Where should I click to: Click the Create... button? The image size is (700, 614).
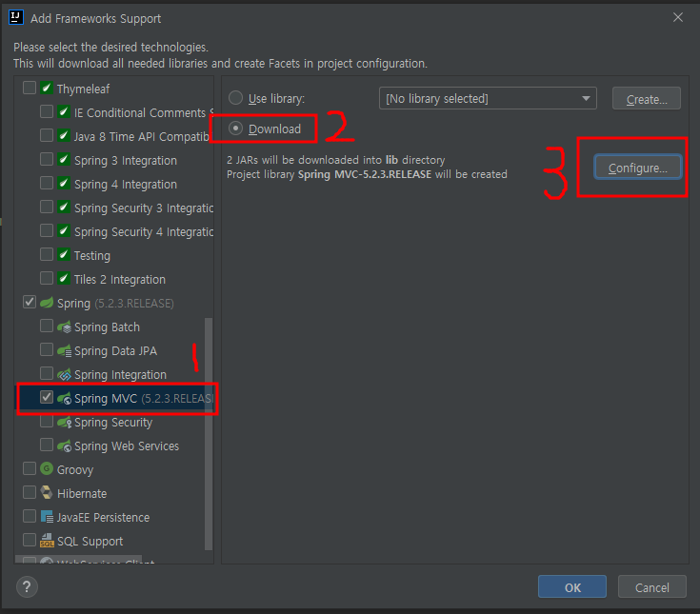click(647, 99)
